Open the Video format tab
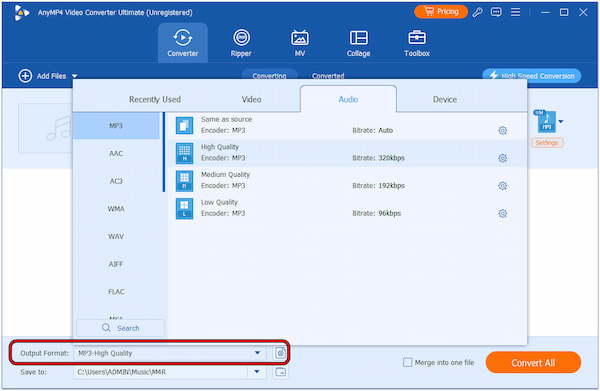This screenshot has width=600, height=391. 251,99
